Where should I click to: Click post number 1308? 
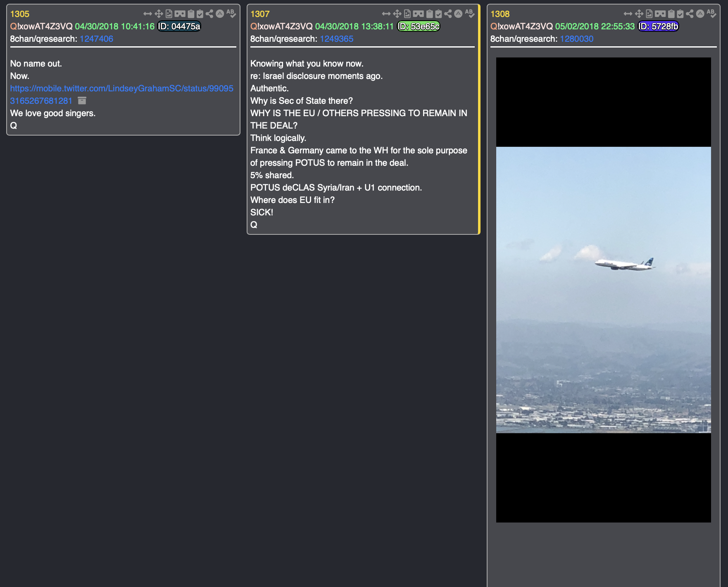pyautogui.click(x=500, y=14)
